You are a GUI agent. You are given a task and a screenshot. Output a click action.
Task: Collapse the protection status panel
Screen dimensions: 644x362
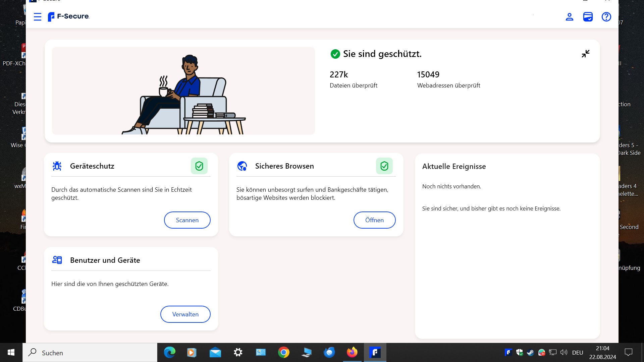tap(585, 54)
